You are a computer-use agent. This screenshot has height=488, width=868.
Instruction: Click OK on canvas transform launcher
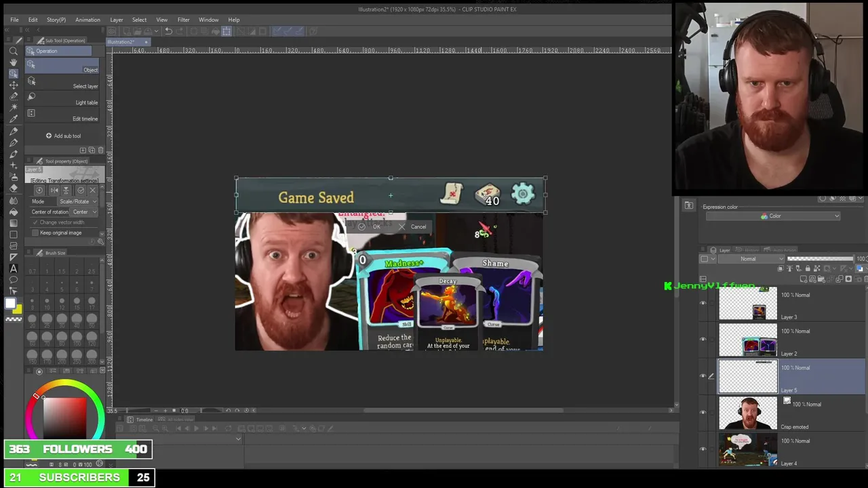point(371,227)
